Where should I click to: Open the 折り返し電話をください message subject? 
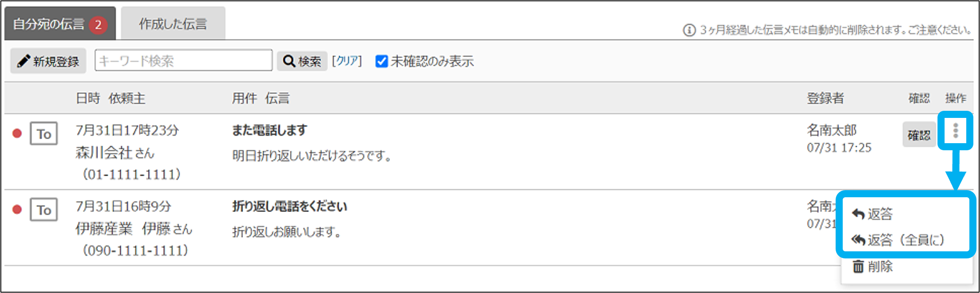pos(290,207)
